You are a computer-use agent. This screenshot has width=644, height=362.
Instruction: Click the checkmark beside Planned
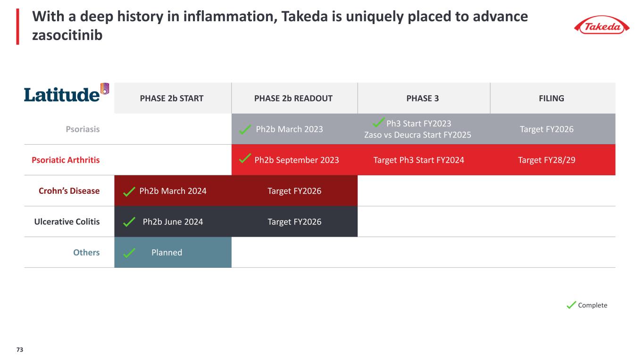(128, 253)
